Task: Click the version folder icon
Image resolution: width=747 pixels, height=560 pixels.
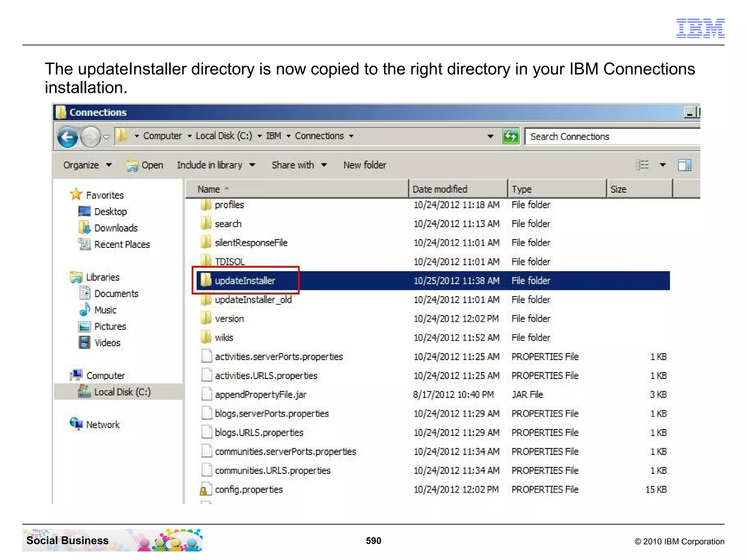Action: [x=206, y=318]
